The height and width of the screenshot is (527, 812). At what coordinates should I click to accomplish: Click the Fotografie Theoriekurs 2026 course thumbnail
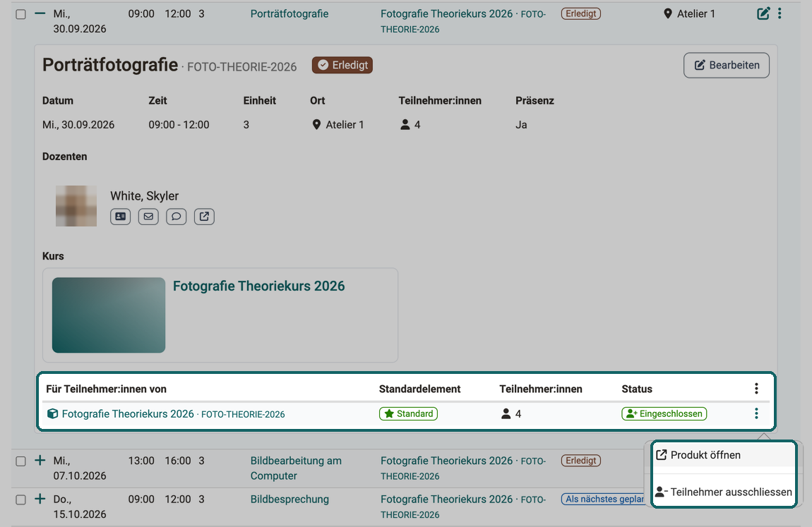(x=109, y=315)
